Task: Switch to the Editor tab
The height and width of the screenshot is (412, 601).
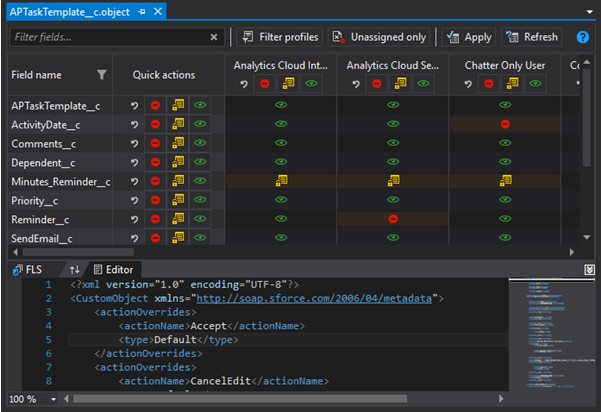Action: (x=114, y=270)
